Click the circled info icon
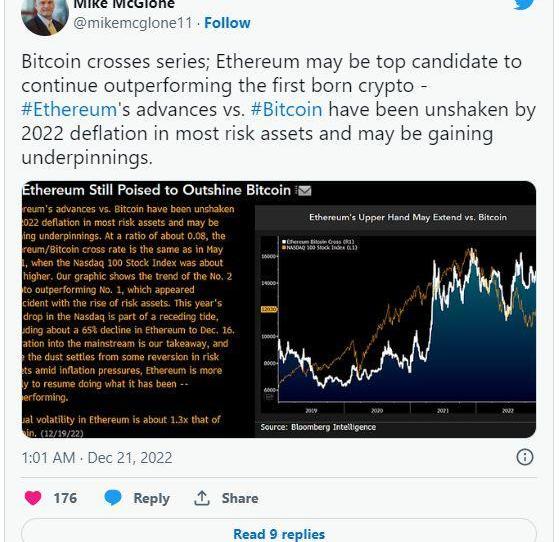This screenshot has width=560, height=542. pyautogui.click(x=525, y=457)
